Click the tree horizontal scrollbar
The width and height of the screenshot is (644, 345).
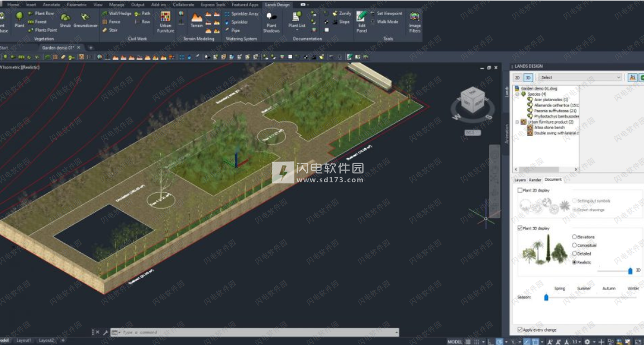tap(539, 169)
